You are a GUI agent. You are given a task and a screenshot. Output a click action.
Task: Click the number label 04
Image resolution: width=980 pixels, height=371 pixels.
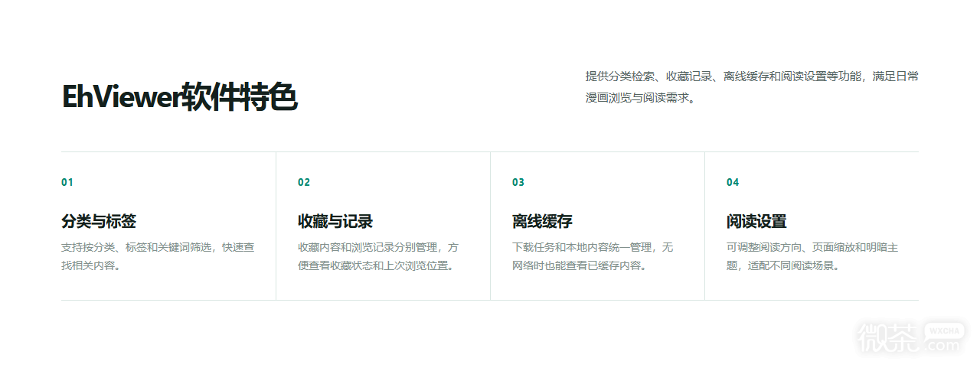[x=733, y=182]
